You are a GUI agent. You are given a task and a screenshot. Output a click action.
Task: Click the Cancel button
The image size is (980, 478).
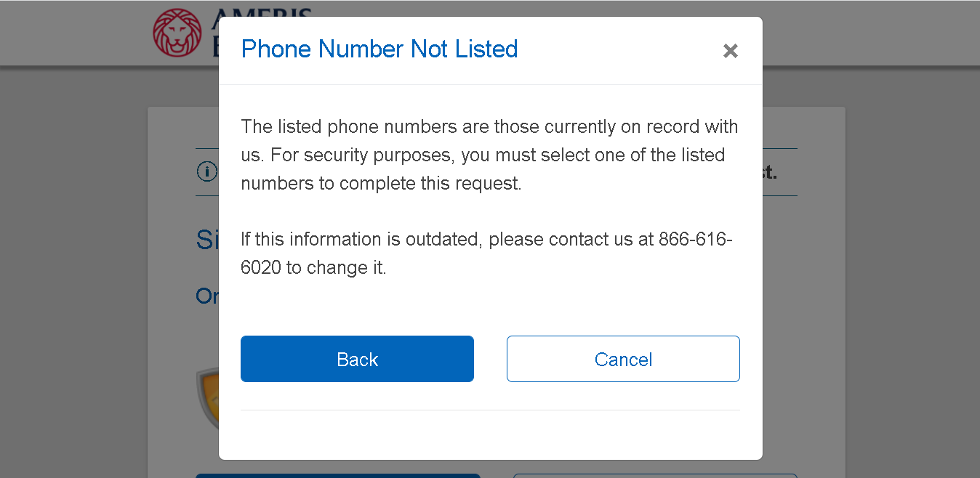(623, 359)
